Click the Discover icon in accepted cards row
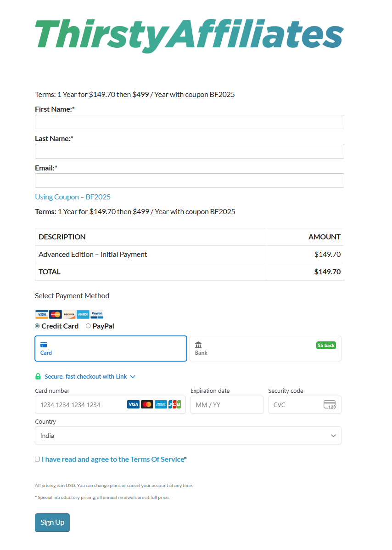Image resolution: width=392 pixels, height=550 pixels. 69,314
